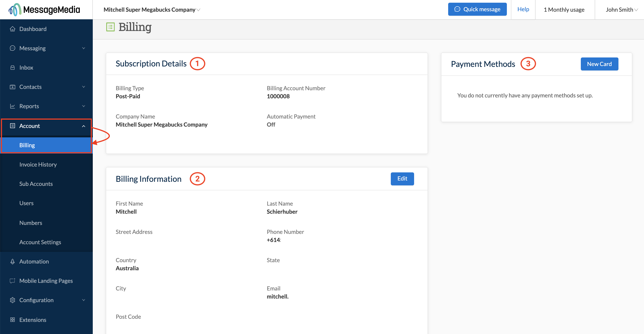
Task: Expand the Reports submenu
Action: point(84,106)
